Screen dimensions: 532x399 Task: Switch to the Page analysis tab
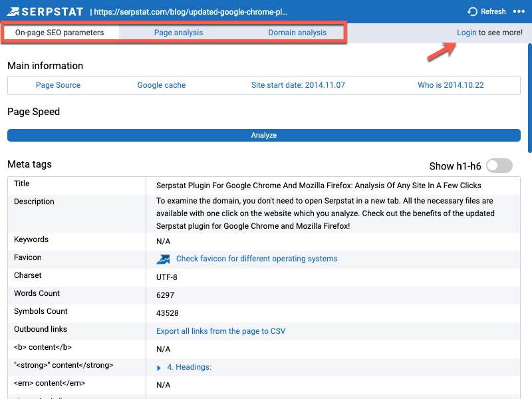178,32
